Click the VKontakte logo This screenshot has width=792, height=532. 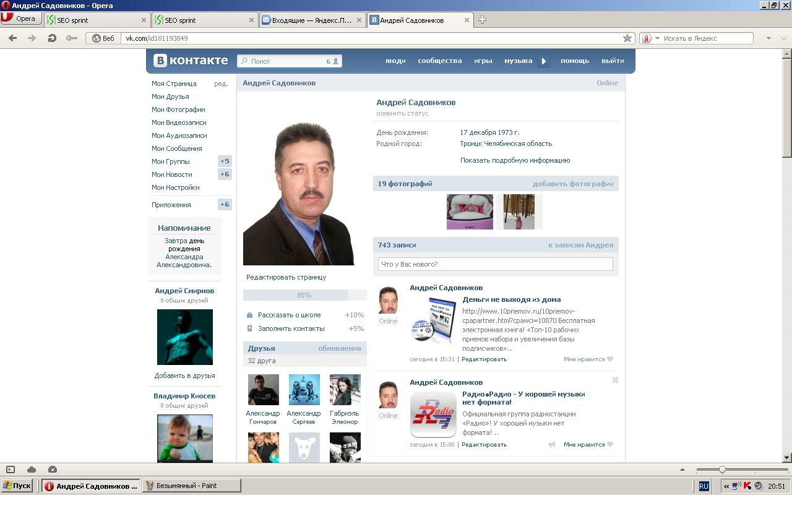click(191, 61)
